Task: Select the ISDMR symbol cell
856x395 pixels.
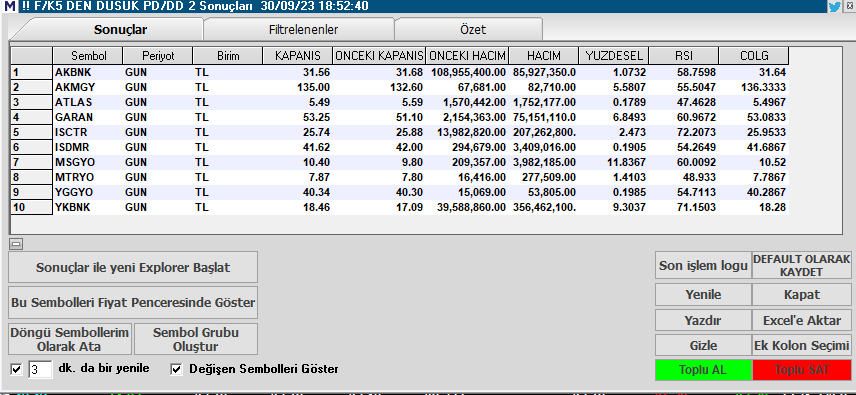Action: pos(88,147)
